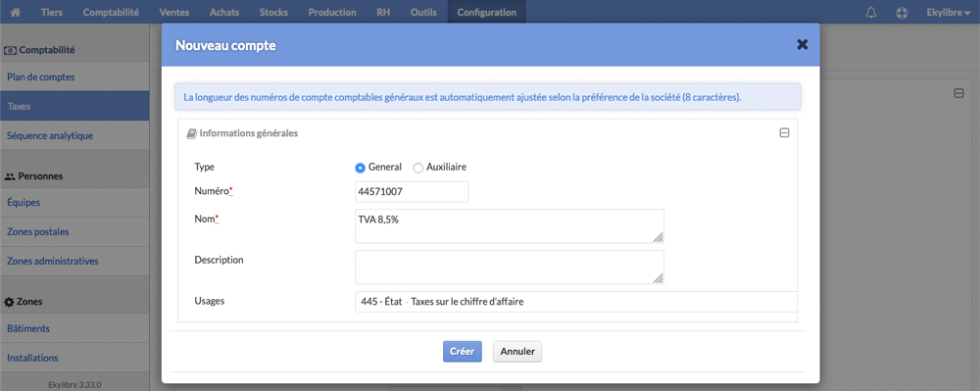The width and height of the screenshot is (980, 391).
Task: Collapse the Informations générales section
Action: (x=784, y=133)
